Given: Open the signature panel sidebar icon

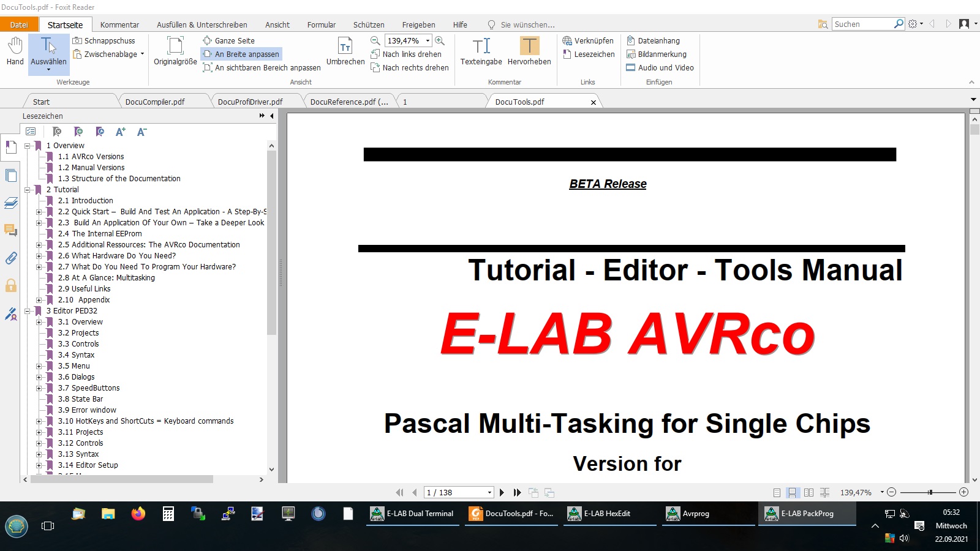Looking at the screenshot, I should tap(10, 314).
